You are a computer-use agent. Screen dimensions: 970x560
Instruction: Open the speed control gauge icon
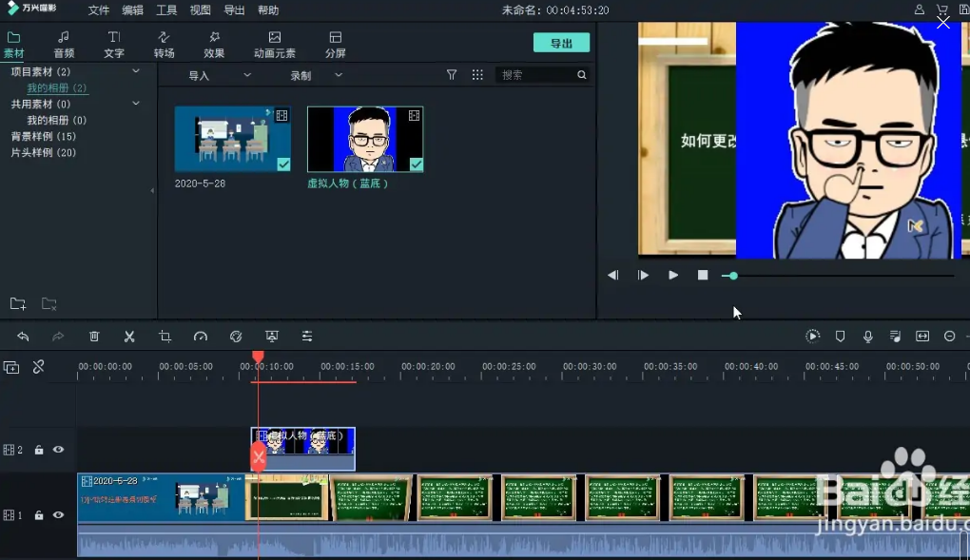200,337
